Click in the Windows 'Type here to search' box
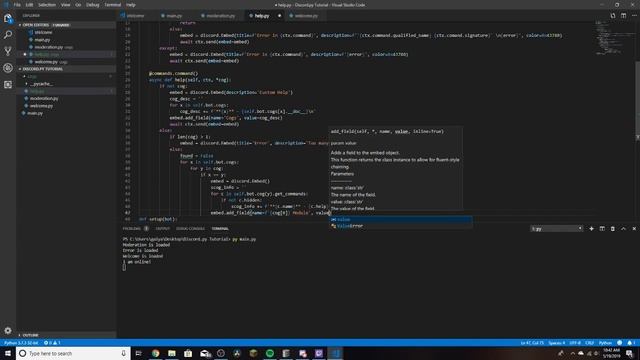 coord(73,353)
